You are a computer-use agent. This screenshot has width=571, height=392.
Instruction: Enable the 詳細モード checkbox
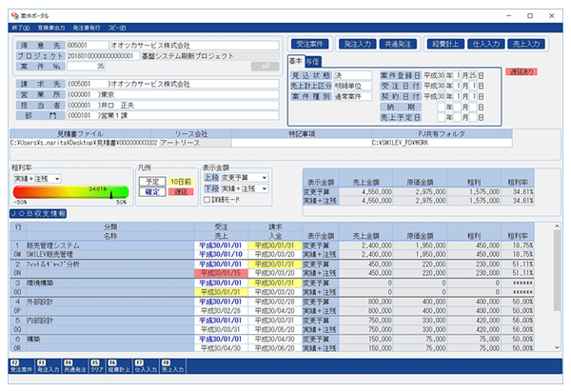207,201
